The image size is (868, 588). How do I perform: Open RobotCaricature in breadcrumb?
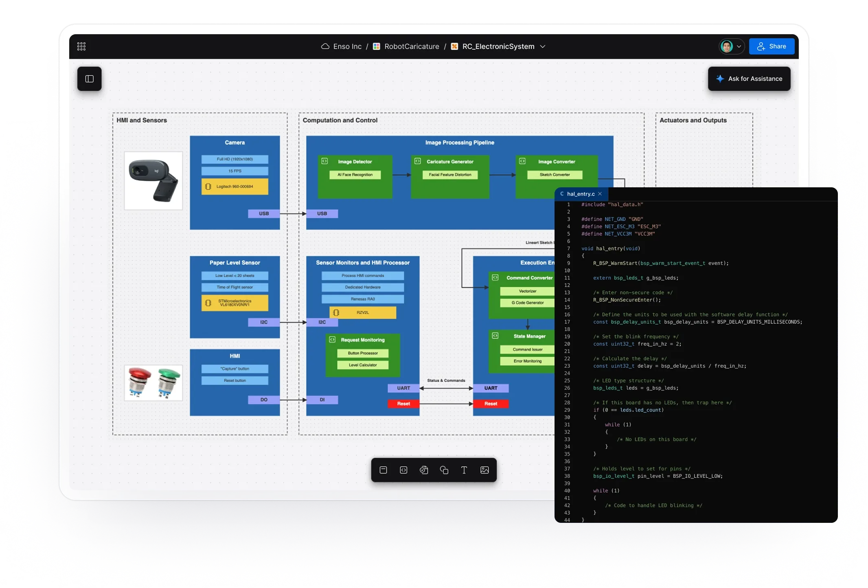(411, 46)
